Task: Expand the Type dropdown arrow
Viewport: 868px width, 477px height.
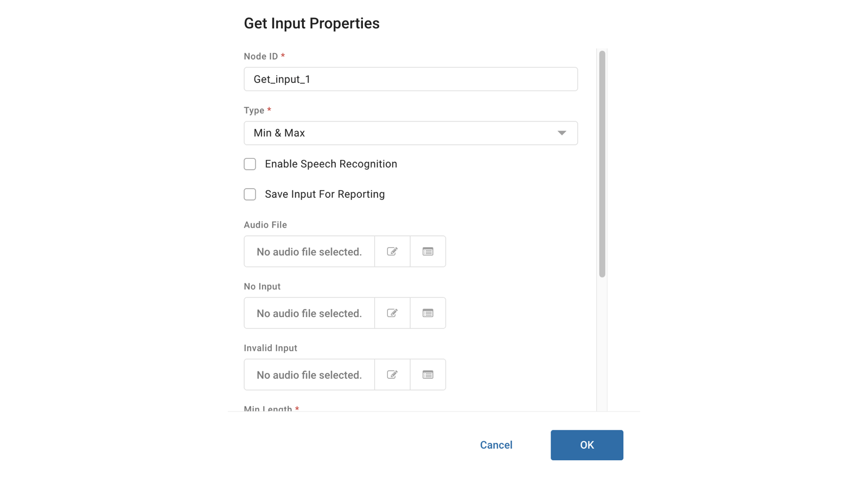Action: tap(562, 133)
